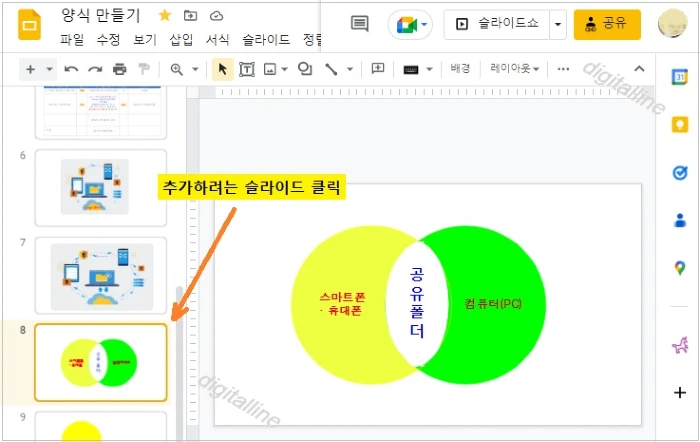This screenshot has height=442, width=700.
Task: Click the filmstrip vertical scrollbar
Action: tap(179, 364)
